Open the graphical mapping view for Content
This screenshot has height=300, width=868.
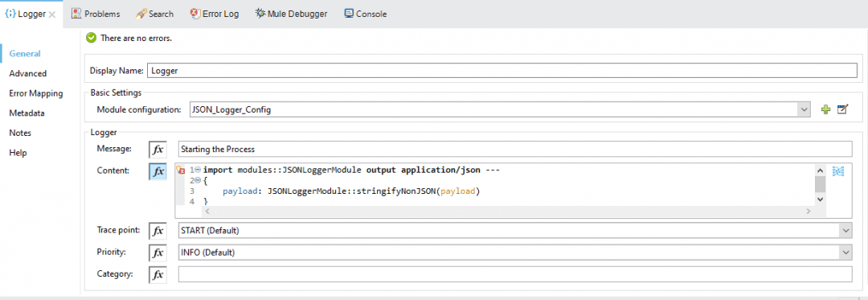coord(837,171)
